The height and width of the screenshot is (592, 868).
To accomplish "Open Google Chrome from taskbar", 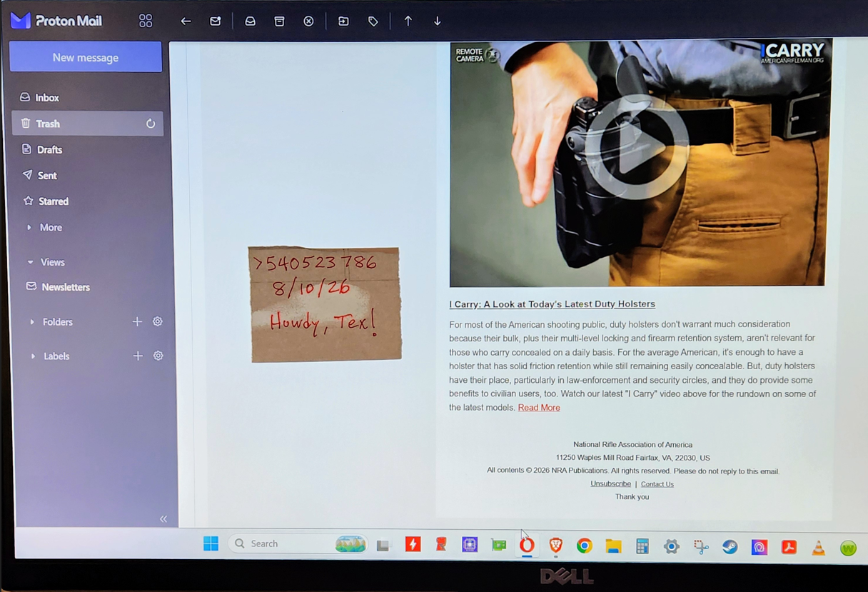I will pos(584,546).
